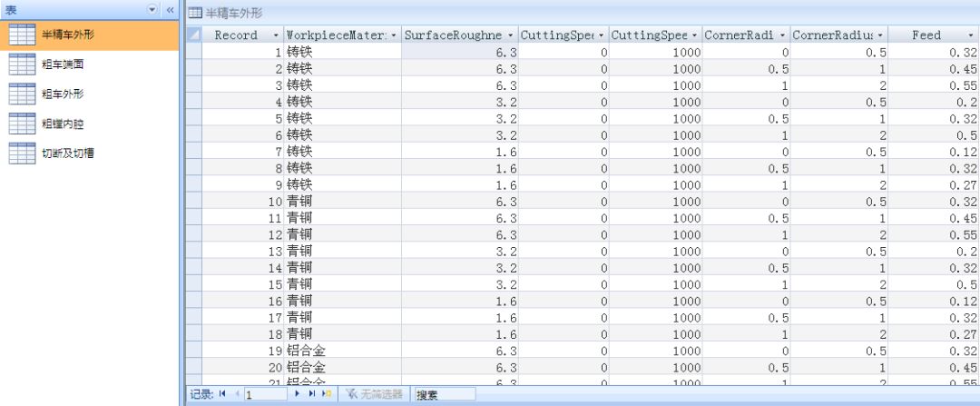Go to first record using navigation arrow
980x406 pixels.
pos(222,395)
